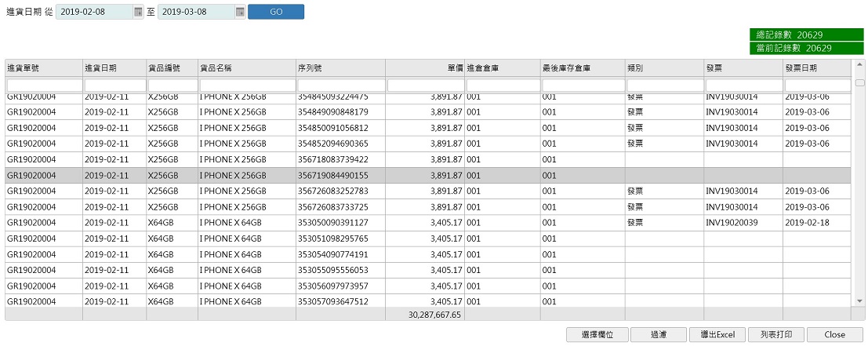Image resolution: width=868 pixels, height=346 pixels.
Task: Click X64GB code in row 353050090391127
Action: [161, 223]
